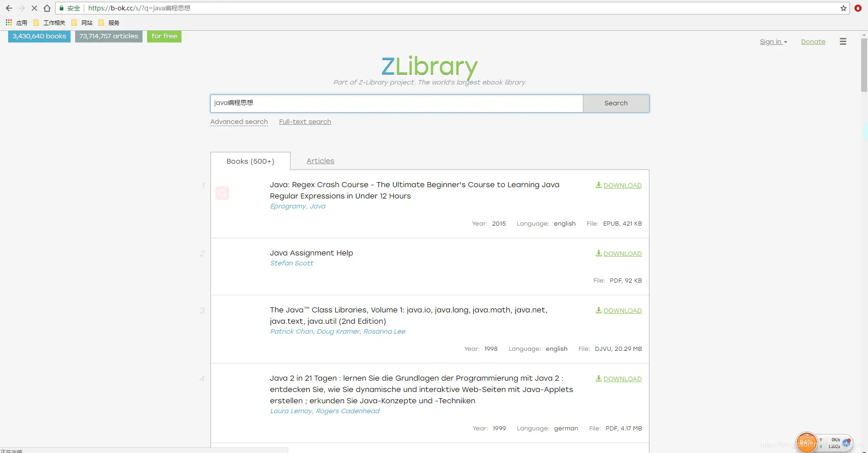Viewport: 868px width, 453px height.
Task: Open Java: Regex Crash Course book title
Action: tap(415, 190)
